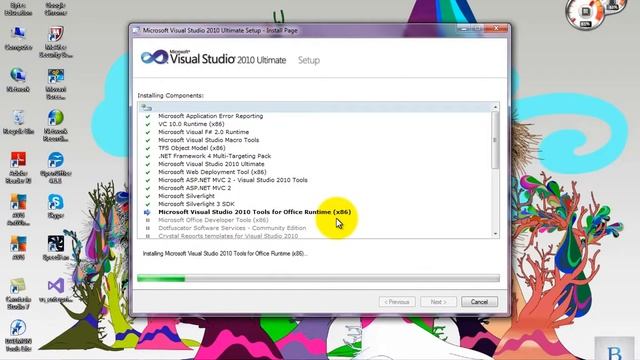Click blue arrow icon beside Tools for Office Runtime
The width and height of the screenshot is (640, 360).
tap(147, 212)
